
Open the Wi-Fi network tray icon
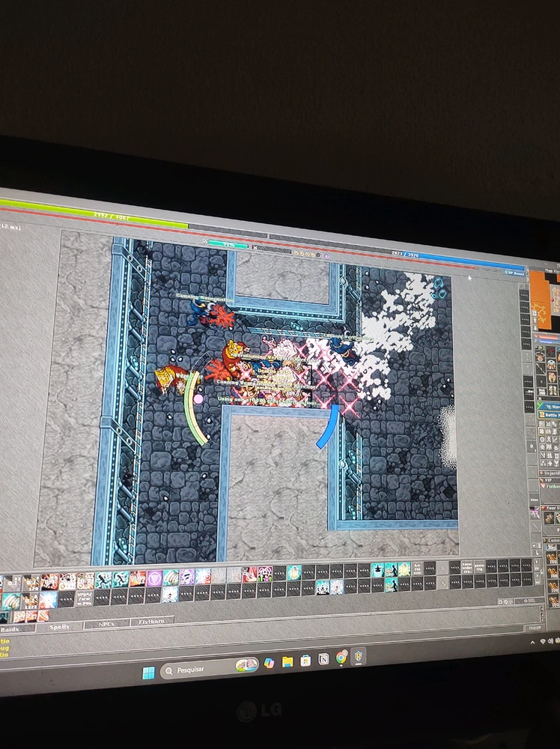(542, 641)
